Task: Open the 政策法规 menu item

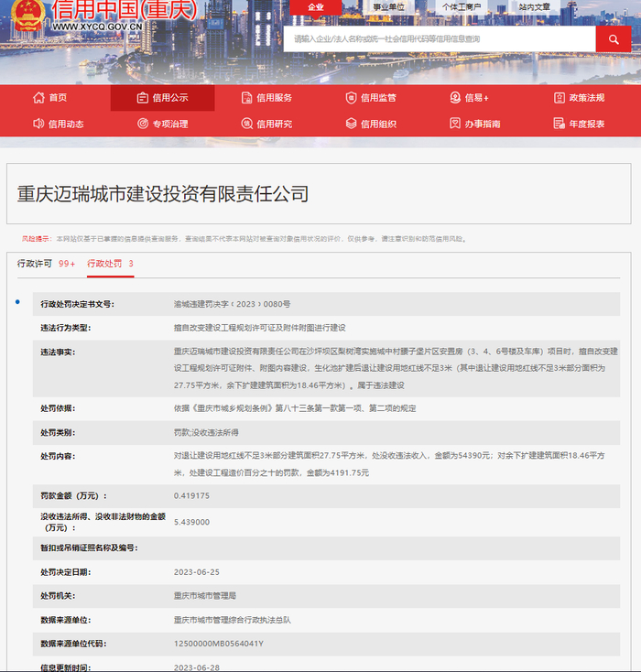Action: (x=587, y=98)
